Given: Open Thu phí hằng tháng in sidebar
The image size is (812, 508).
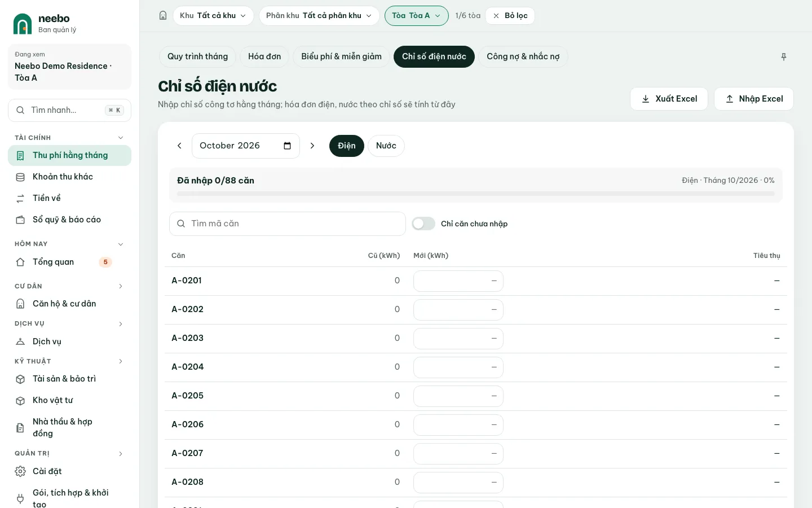Looking at the screenshot, I should pyautogui.click(x=70, y=156).
